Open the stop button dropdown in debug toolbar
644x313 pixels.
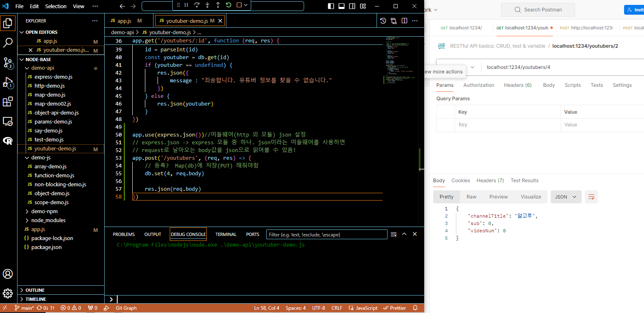tap(246, 5)
